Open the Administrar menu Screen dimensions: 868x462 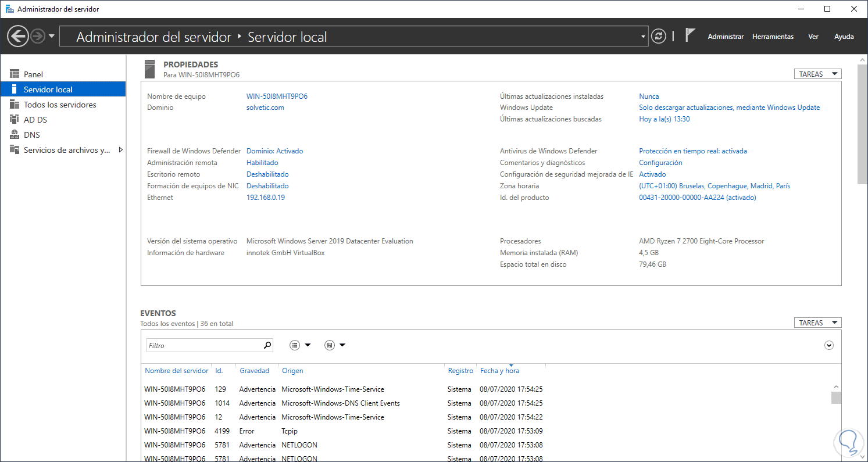coord(726,37)
